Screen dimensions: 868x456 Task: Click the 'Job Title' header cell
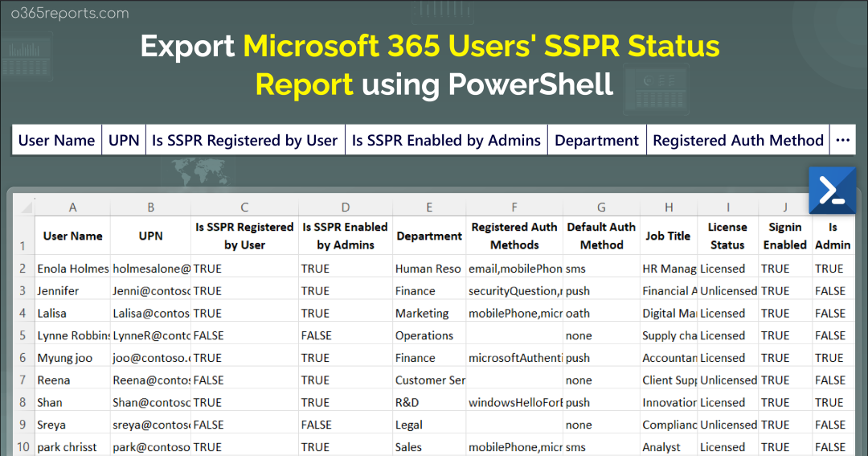coord(669,236)
